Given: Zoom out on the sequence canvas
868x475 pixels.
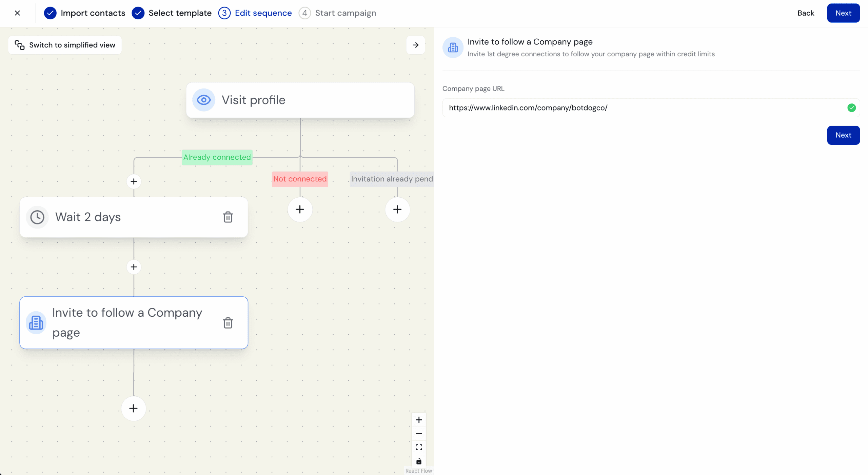Looking at the screenshot, I should tap(419, 433).
